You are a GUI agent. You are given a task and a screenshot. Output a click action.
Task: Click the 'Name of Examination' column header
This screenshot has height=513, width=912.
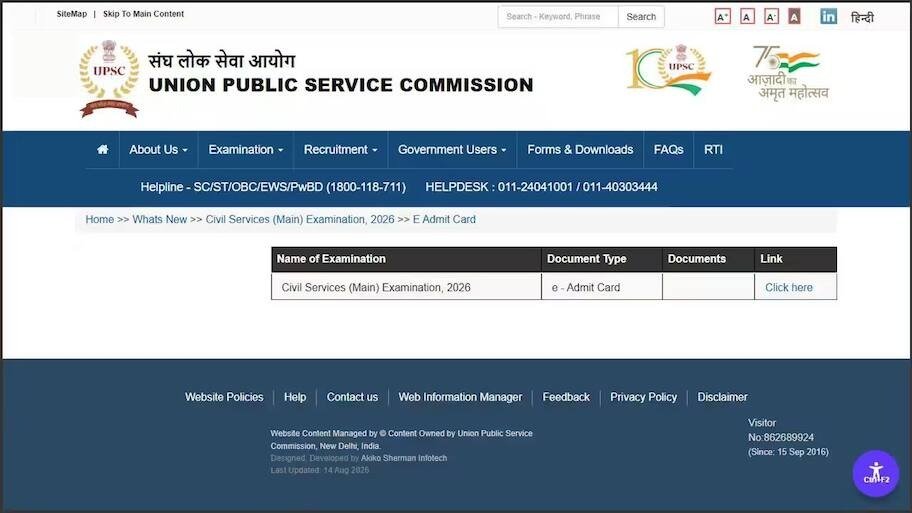click(406, 259)
